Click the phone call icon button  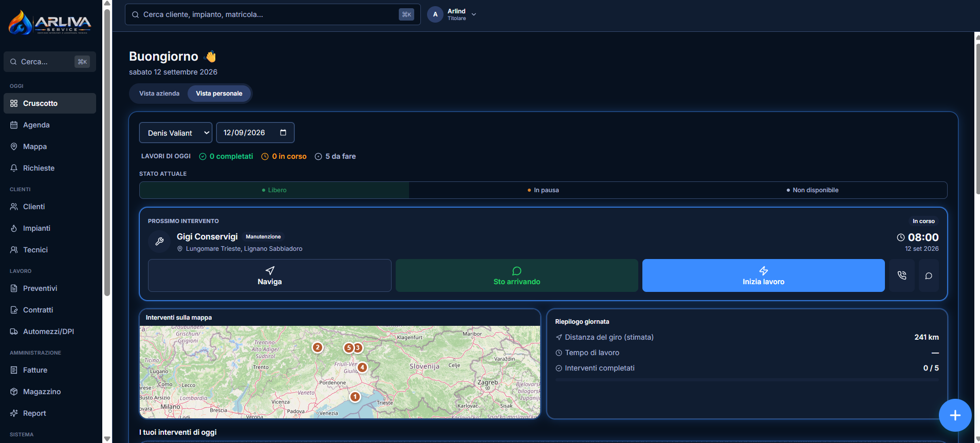point(902,275)
